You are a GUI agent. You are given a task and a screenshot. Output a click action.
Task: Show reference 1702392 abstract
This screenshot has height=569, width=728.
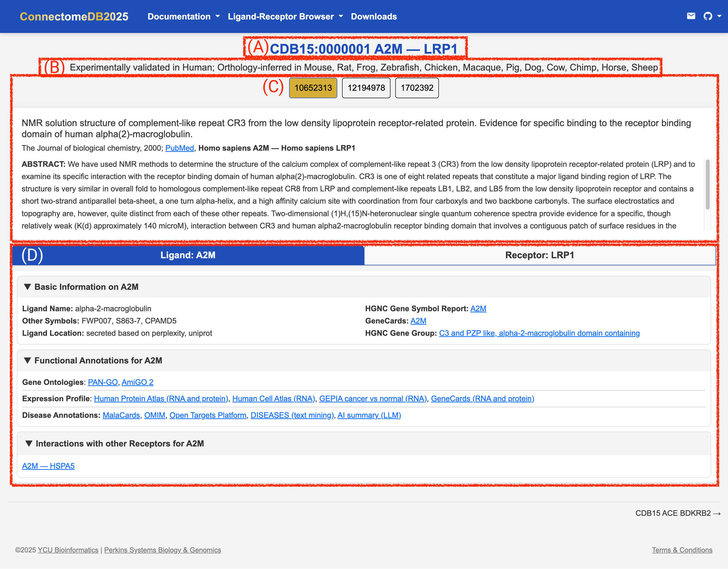[417, 88]
